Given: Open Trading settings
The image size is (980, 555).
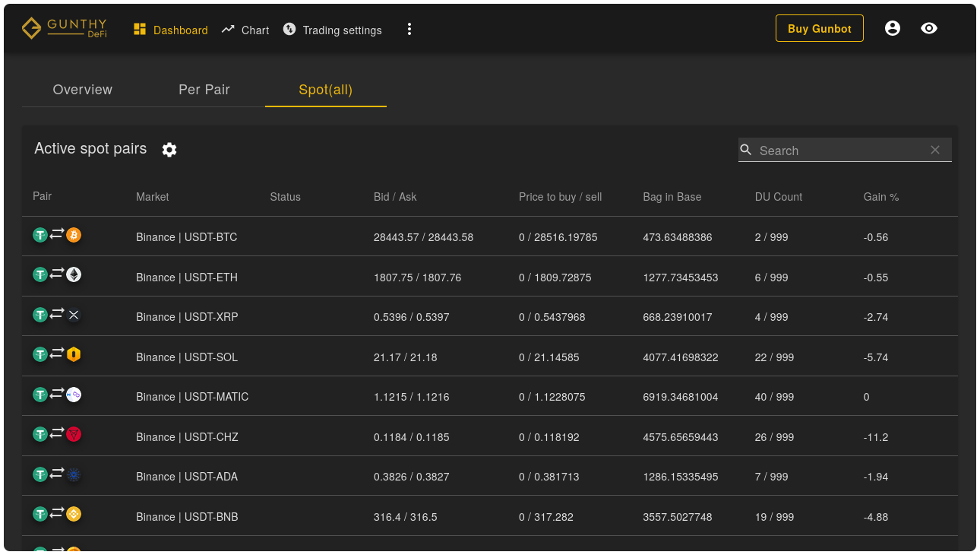Looking at the screenshot, I should click(x=333, y=30).
